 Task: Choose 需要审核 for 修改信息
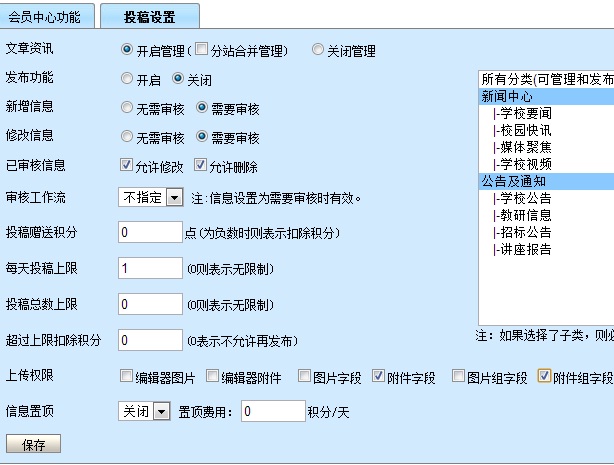202,136
